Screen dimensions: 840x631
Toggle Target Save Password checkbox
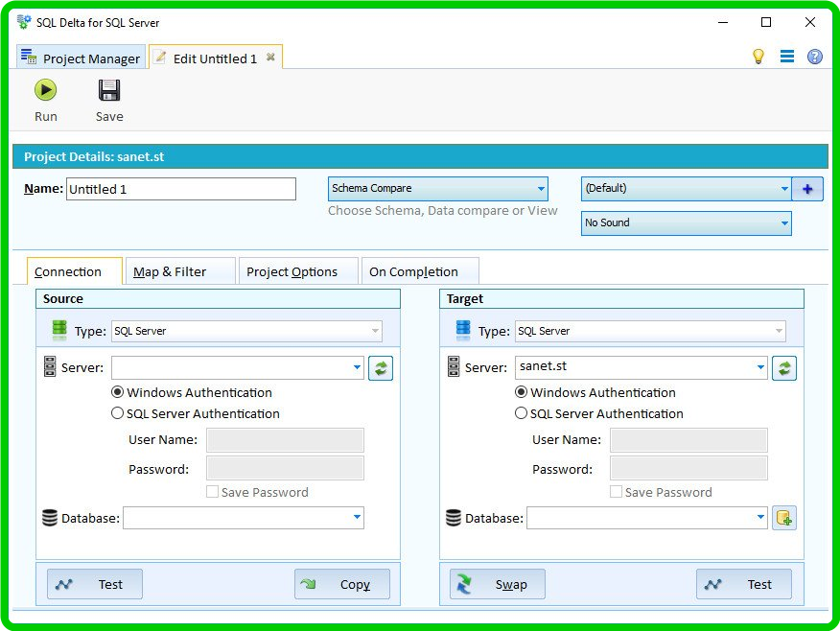[616, 492]
